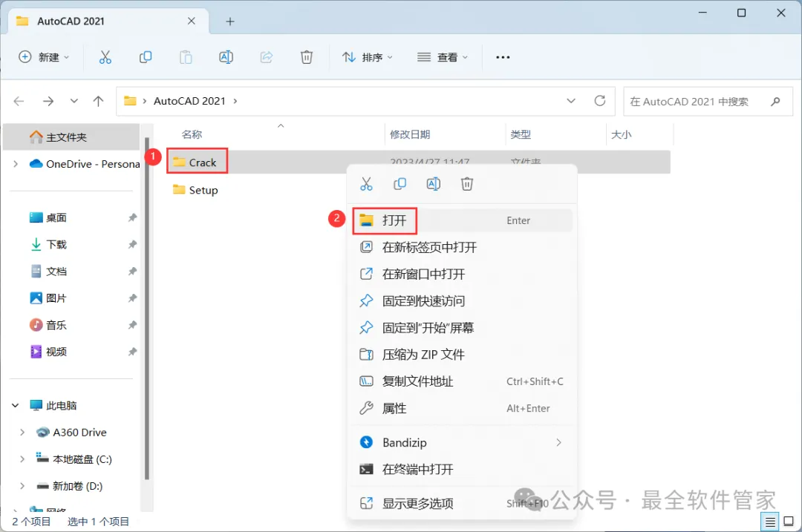Image resolution: width=802 pixels, height=532 pixels.
Task: Click the Paste icon in the top toolbar
Action: (x=186, y=57)
